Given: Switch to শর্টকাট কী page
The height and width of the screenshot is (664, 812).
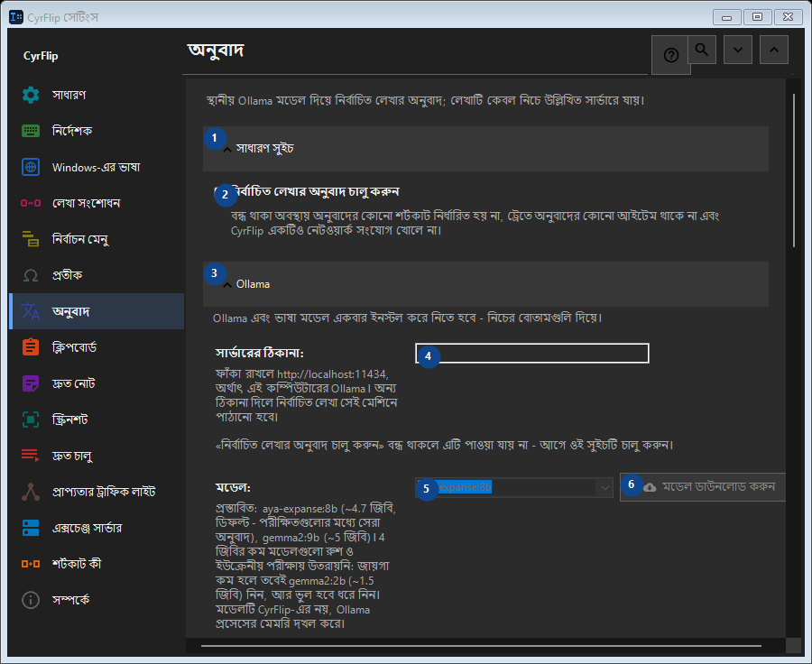Looking at the screenshot, I should point(97,564).
